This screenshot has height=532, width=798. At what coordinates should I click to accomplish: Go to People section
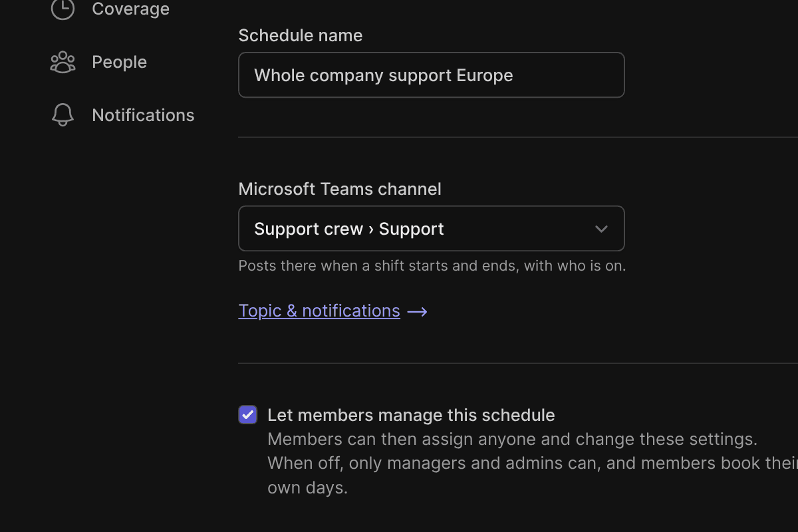[x=119, y=62]
